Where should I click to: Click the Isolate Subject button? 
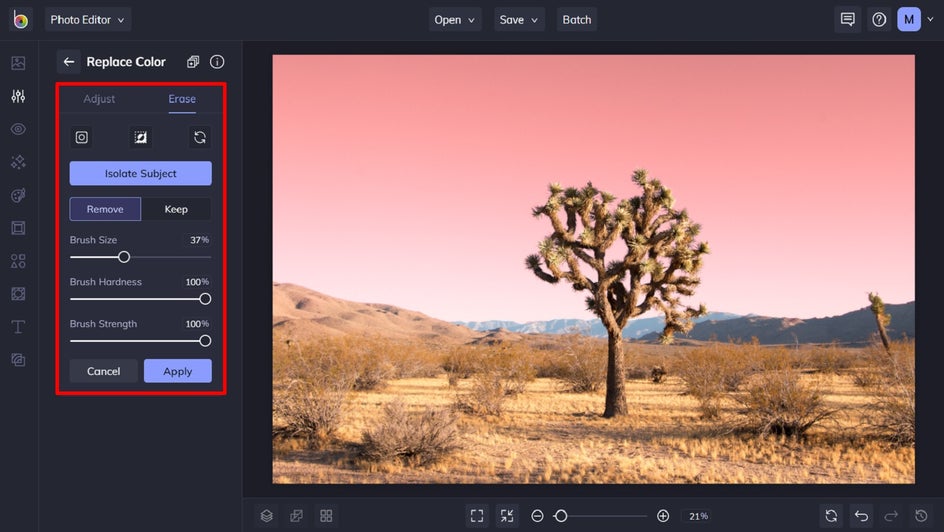click(140, 173)
